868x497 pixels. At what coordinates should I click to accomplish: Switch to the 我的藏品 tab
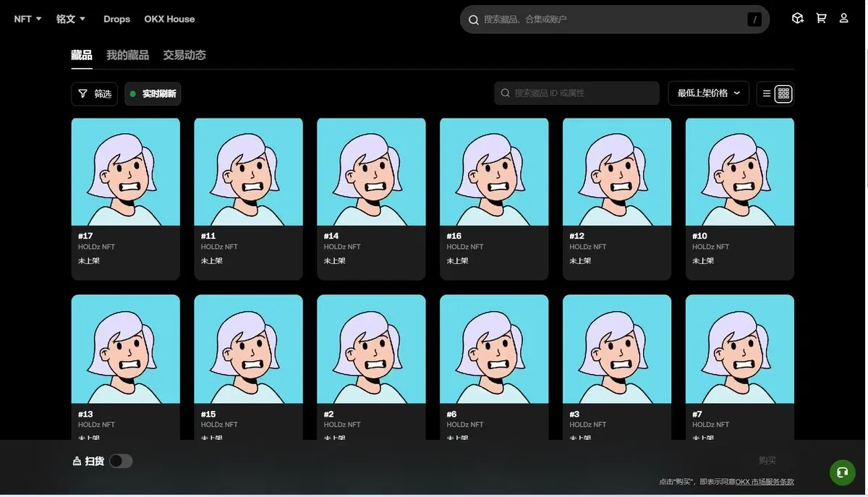pos(127,55)
